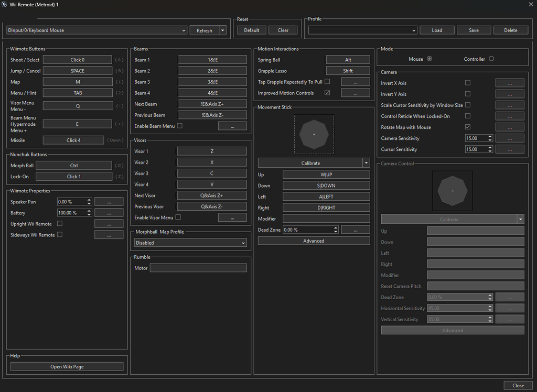Open the device selection dropdown

[x=96, y=30]
